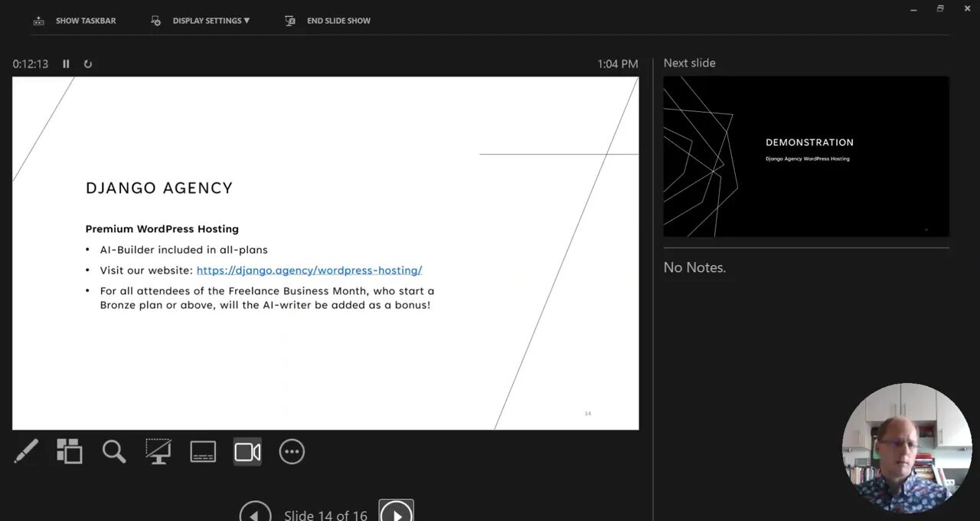Viewport: 980px width, 521px height.
Task: Click the presenter webcam circle
Action: point(907,448)
